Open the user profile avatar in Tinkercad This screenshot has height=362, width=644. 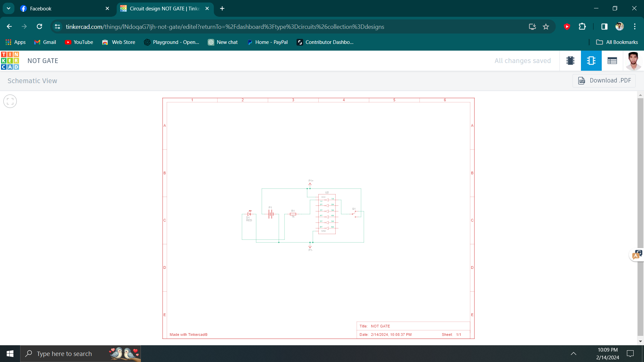coord(633,61)
